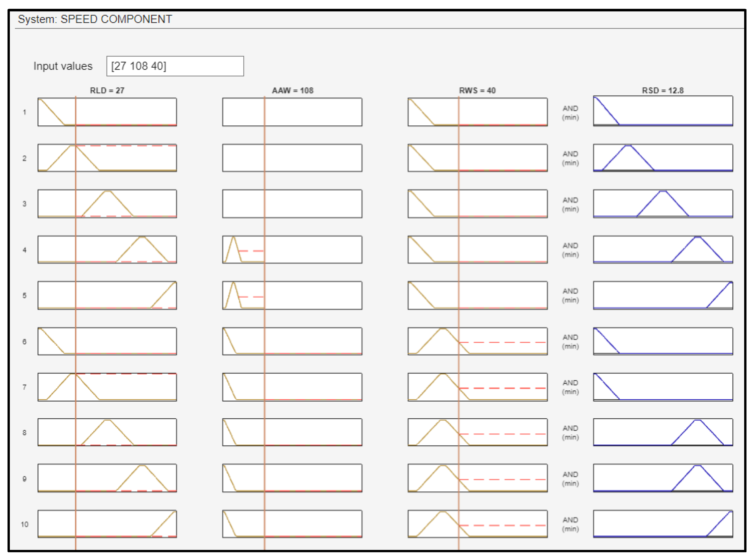Select rule number 10 label

tap(24, 525)
